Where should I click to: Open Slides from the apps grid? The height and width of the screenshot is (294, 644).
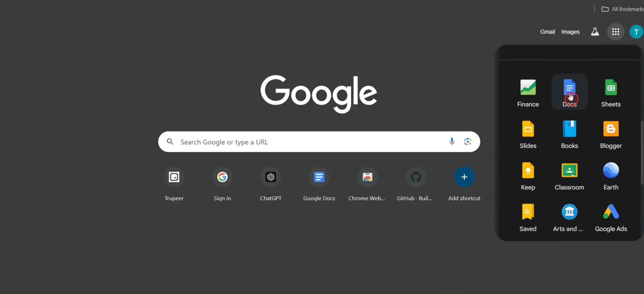pyautogui.click(x=528, y=134)
